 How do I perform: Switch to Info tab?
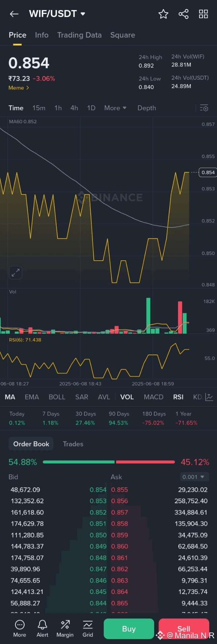(42, 35)
